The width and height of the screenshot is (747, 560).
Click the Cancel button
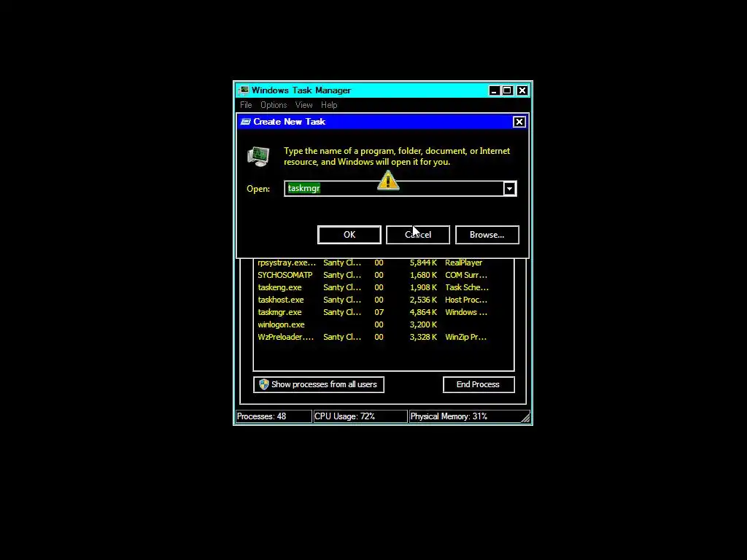click(x=418, y=235)
